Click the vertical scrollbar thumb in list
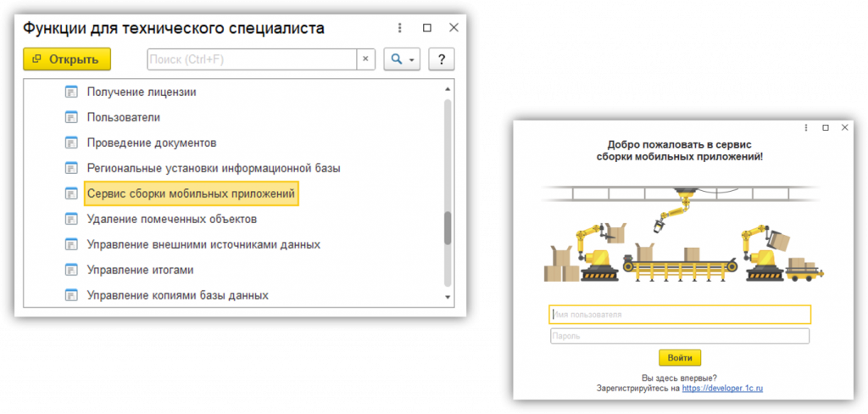868x414 pixels. [448, 227]
